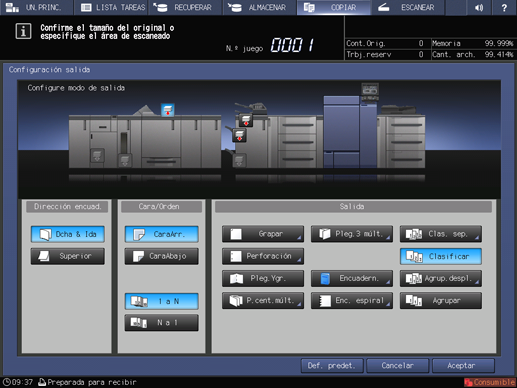
Task: Open help with the question mark icon
Action: (504, 7)
